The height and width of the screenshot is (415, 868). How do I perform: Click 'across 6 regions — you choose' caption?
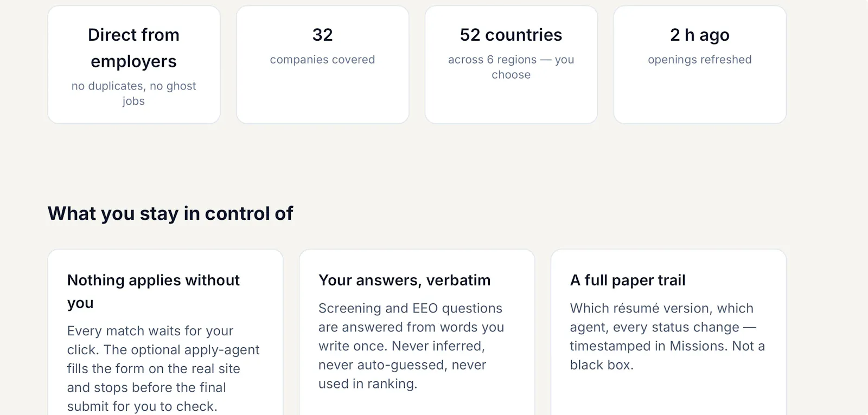[511, 67]
